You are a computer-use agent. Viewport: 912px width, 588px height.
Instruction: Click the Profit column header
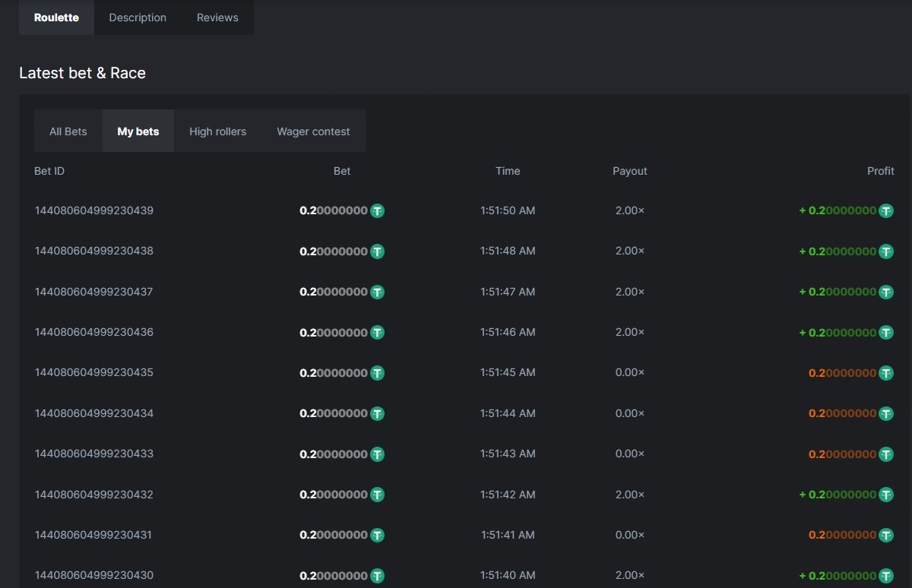pyautogui.click(x=880, y=171)
